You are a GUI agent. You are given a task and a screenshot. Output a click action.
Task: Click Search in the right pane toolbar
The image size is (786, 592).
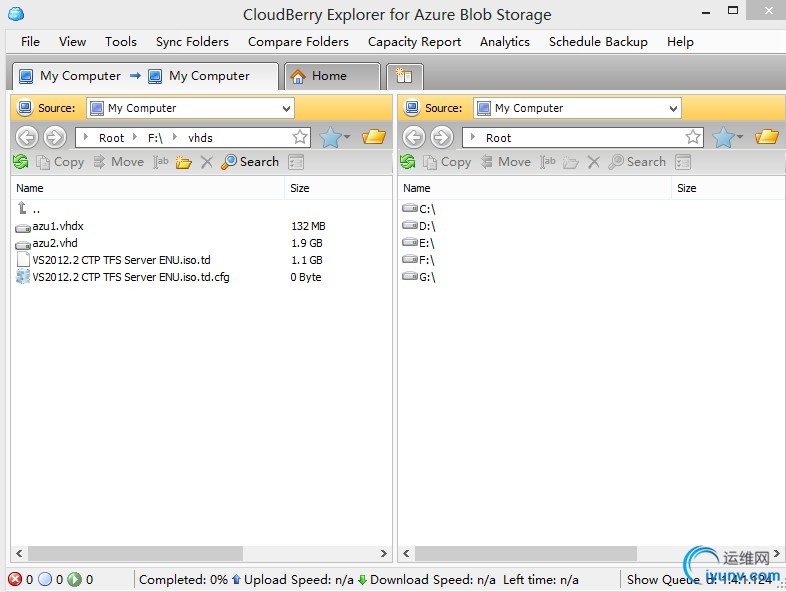[637, 162]
